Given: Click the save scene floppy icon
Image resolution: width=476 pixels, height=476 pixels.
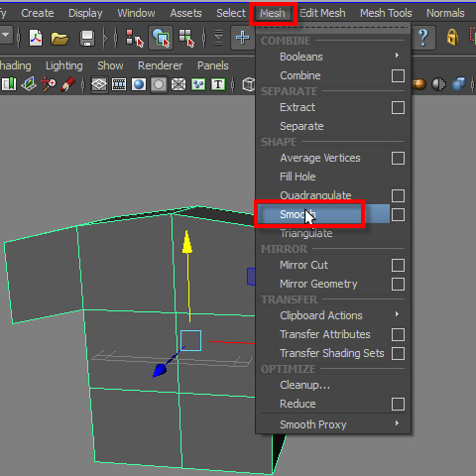Looking at the screenshot, I should (87, 38).
